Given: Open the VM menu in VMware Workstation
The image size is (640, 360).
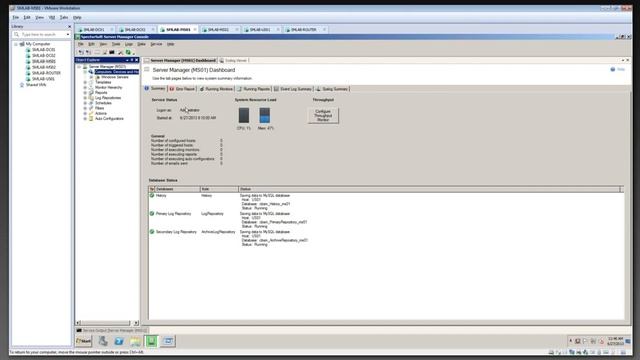Looking at the screenshot, I should [x=52, y=18].
